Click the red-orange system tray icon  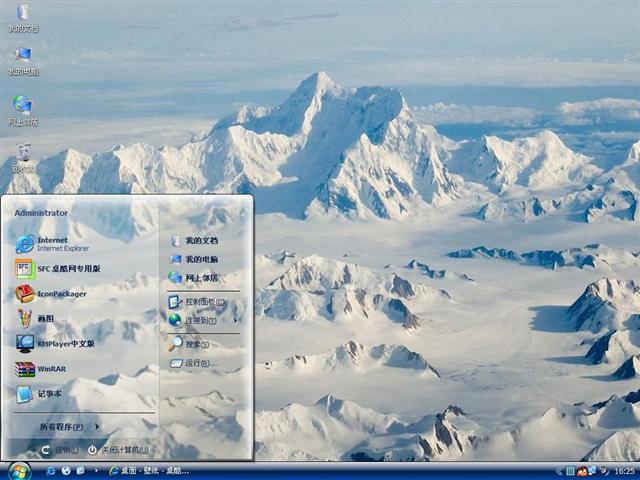(x=581, y=471)
